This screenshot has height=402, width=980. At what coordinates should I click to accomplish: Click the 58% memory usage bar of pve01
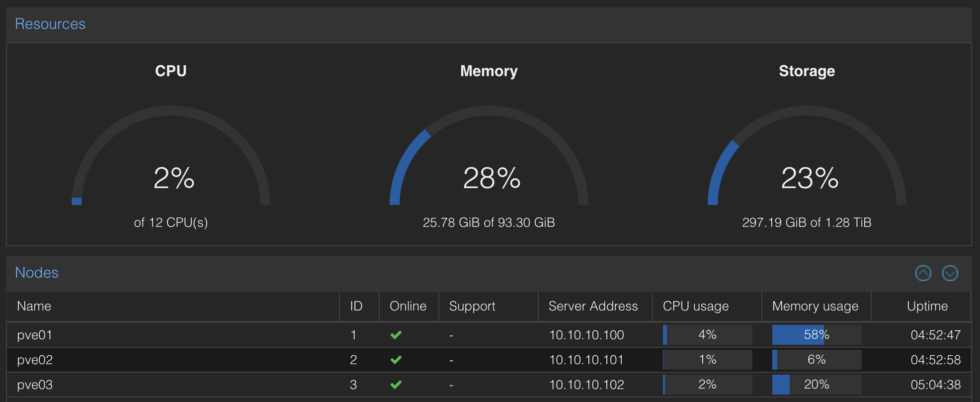pos(816,335)
